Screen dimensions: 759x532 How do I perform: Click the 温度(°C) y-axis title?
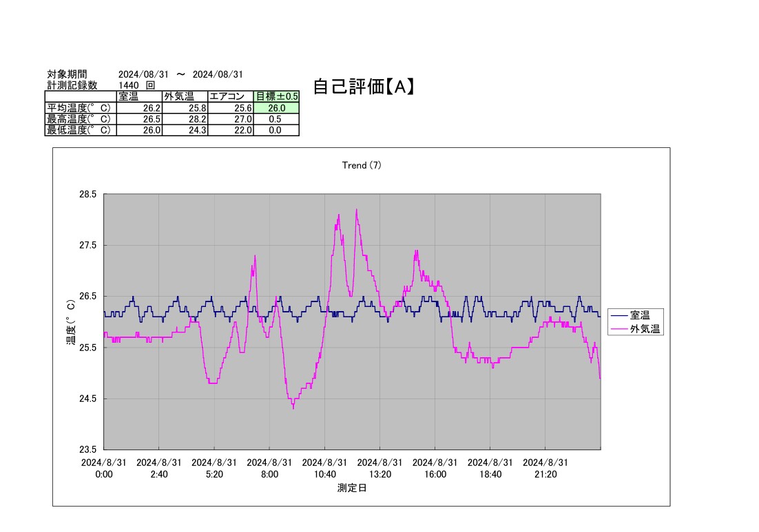pyautogui.click(x=70, y=321)
